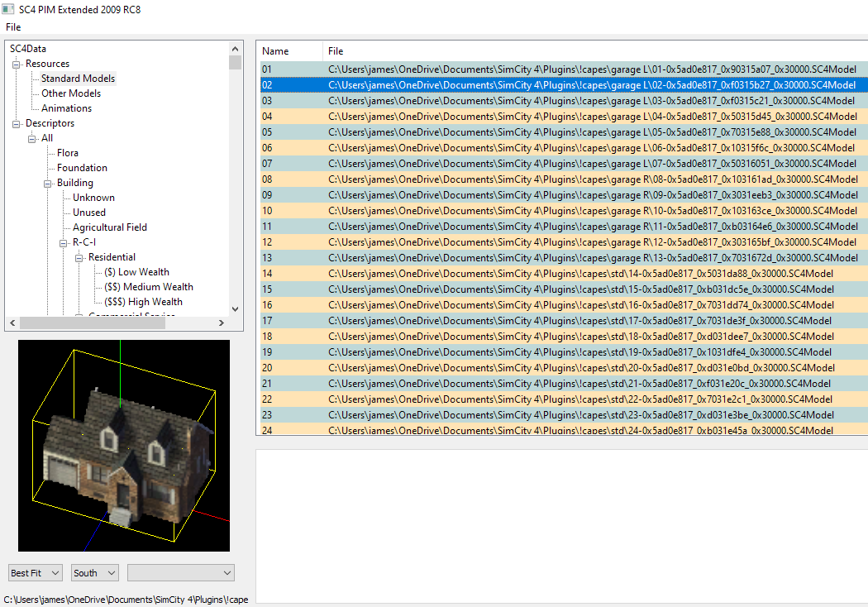The image size is (868, 607).
Task: Click the house model 3D preview
Action: pyautogui.click(x=124, y=445)
